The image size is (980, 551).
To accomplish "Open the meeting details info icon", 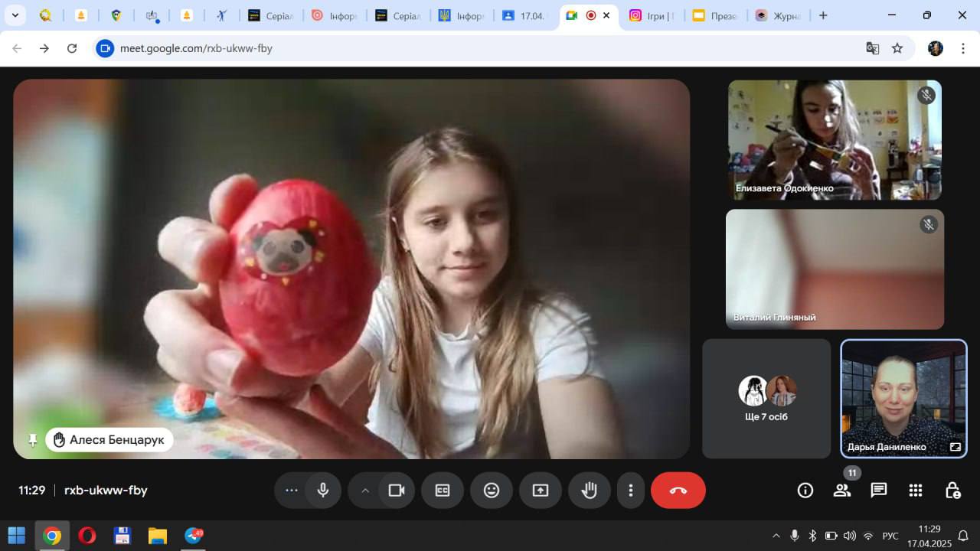I will click(x=805, y=491).
